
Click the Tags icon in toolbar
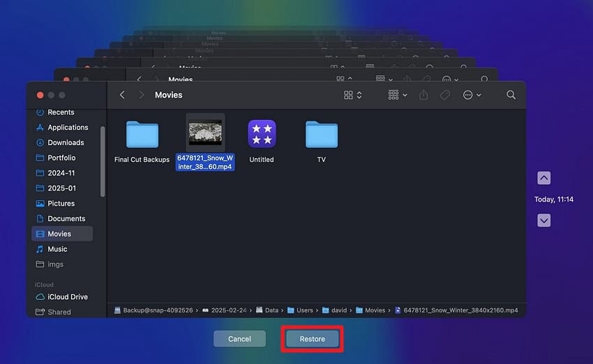point(445,95)
